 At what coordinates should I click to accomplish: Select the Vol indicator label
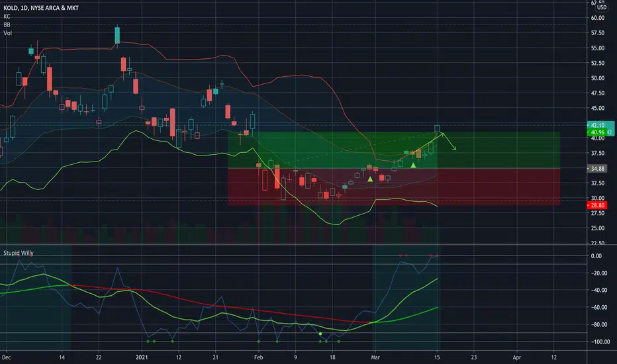[x=7, y=33]
